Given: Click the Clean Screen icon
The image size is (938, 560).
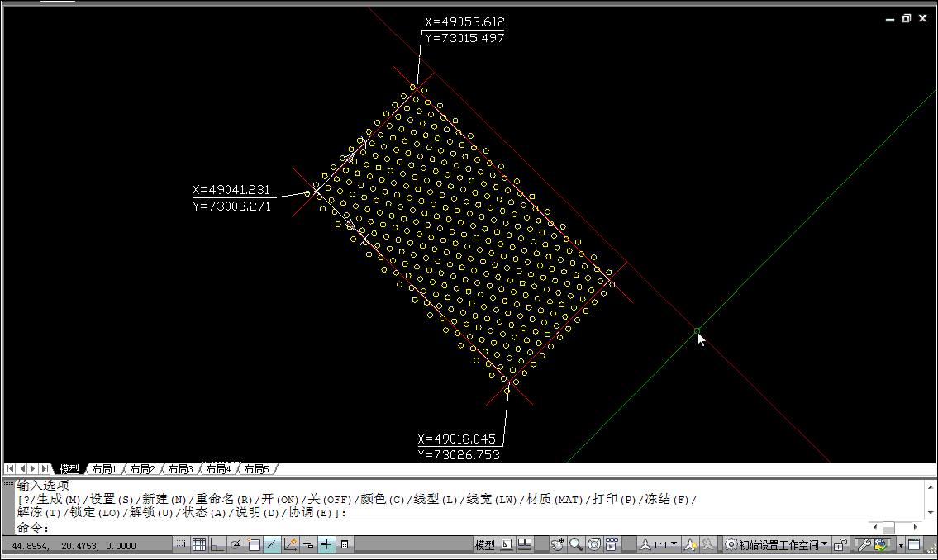Looking at the screenshot, I should click(914, 544).
